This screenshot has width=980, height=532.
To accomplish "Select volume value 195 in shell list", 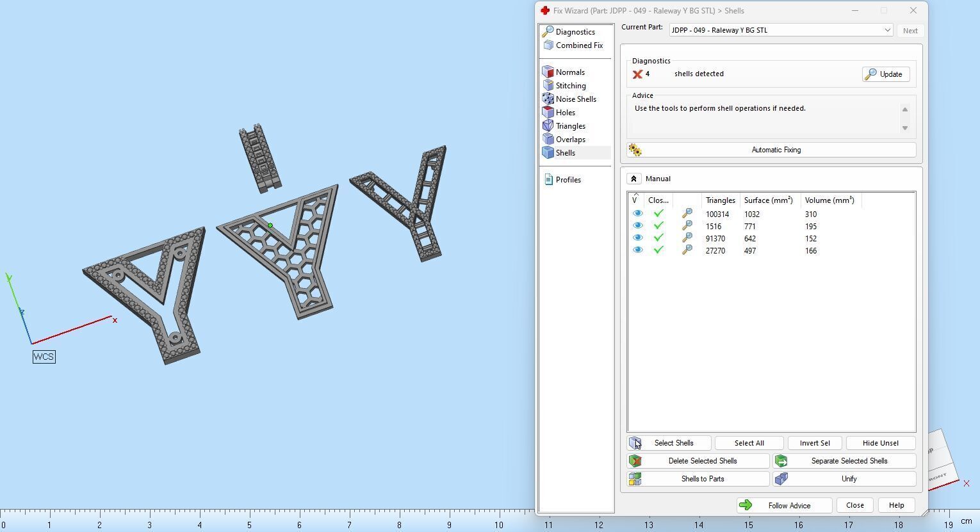I will coord(811,227).
